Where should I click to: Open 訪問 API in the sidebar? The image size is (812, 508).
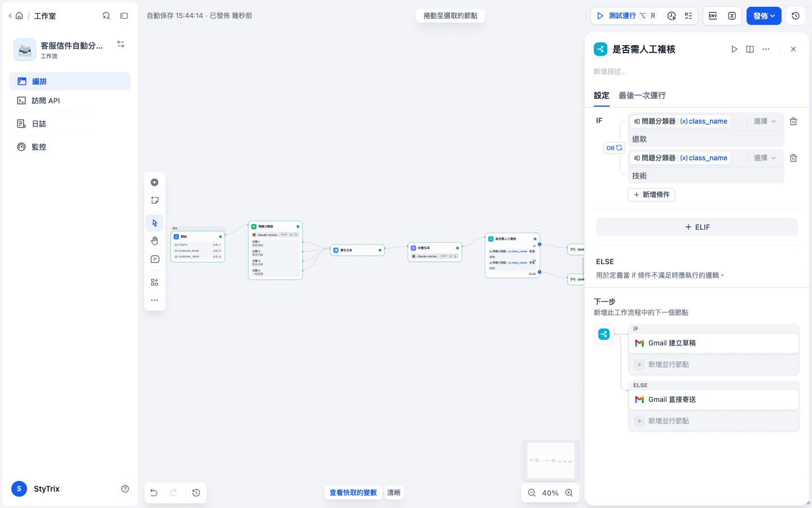tap(70, 100)
